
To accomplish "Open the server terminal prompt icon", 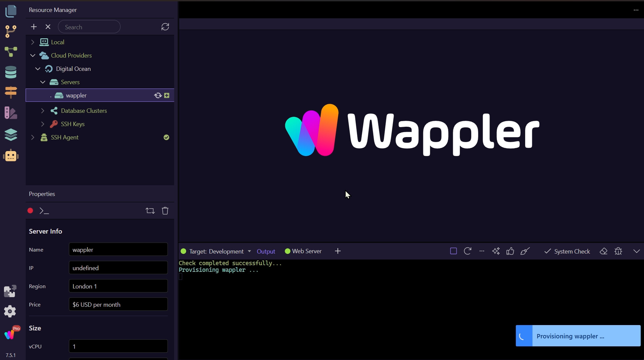I will (44, 211).
